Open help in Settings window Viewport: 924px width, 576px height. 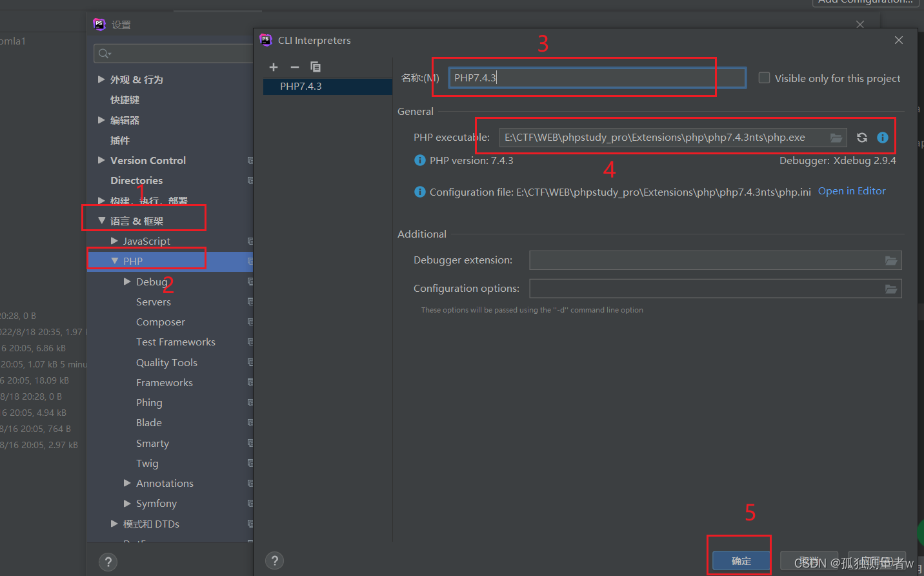[108, 562]
